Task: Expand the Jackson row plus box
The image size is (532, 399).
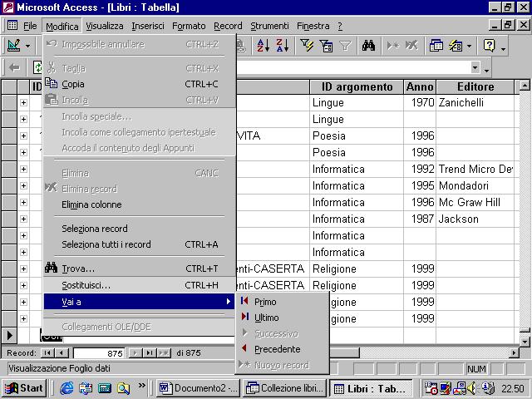Action: point(23,219)
